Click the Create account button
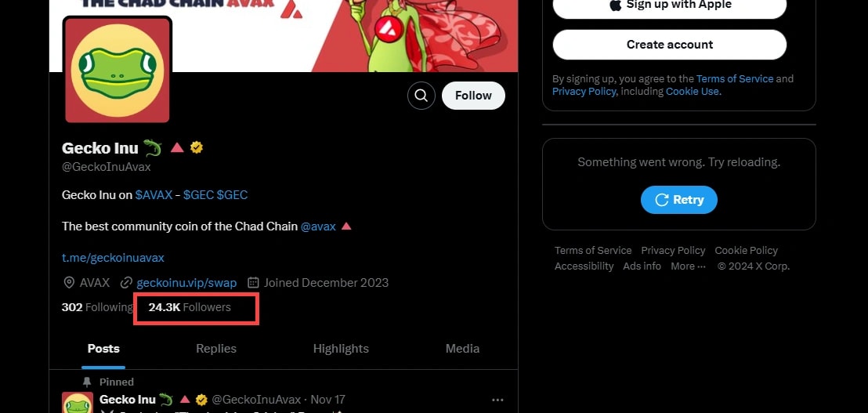Screen dimensions: 868x413 (669, 45)
